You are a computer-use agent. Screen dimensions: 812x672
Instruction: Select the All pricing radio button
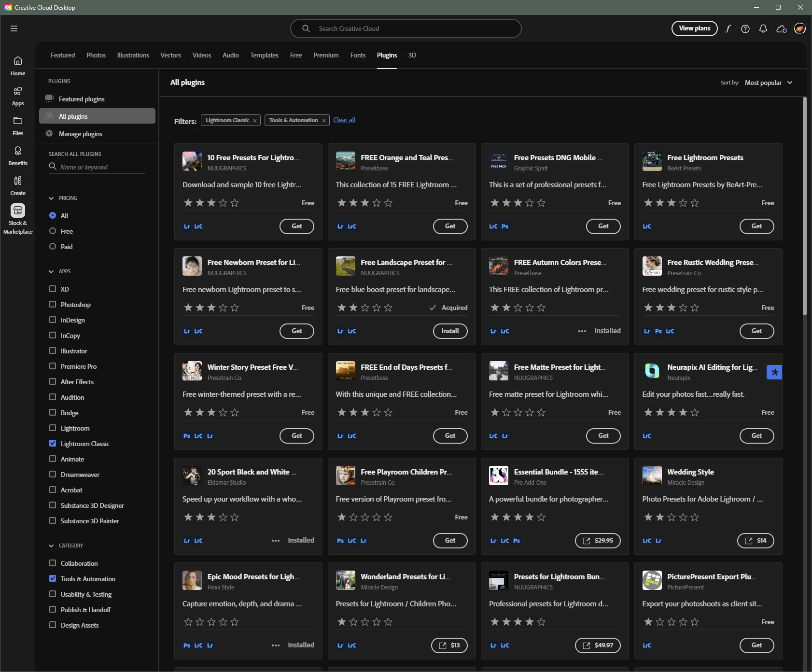[x=53, y=216]
